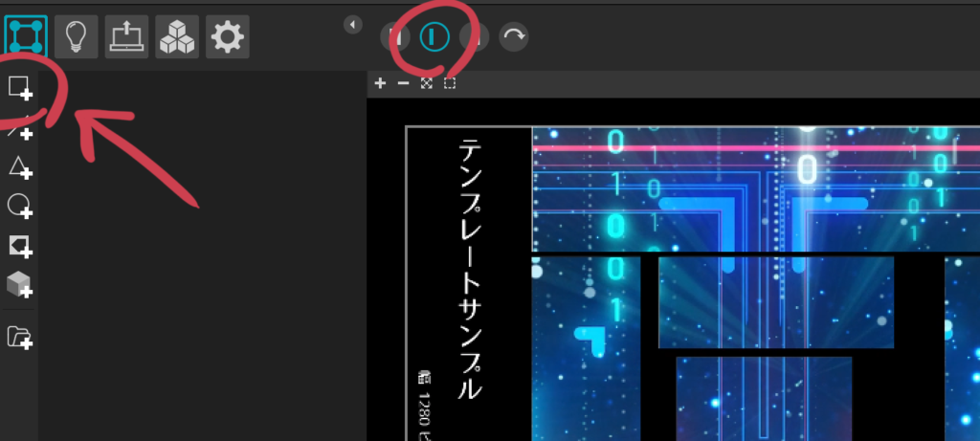
Task: Add a circle with the circle-plus tool
Action: [20, 206]
